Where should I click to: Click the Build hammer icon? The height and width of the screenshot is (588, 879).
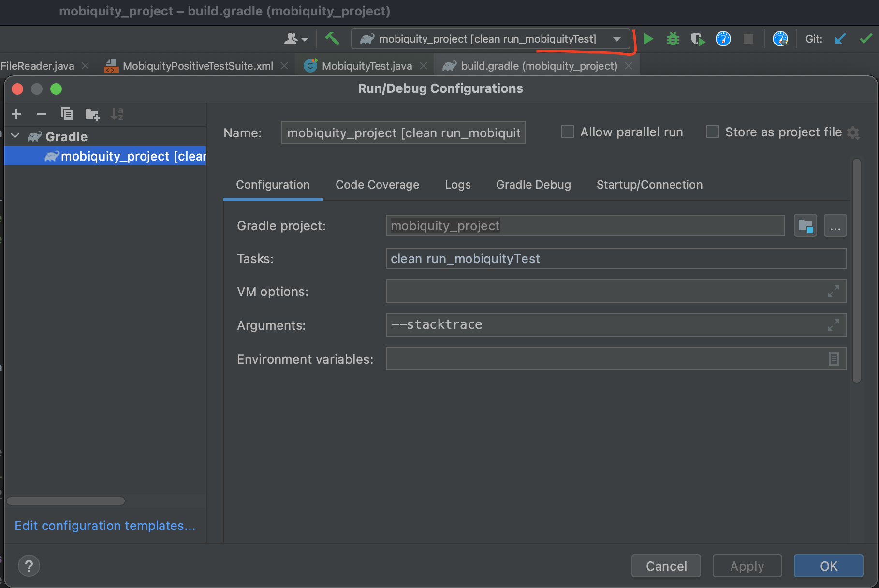332,39
